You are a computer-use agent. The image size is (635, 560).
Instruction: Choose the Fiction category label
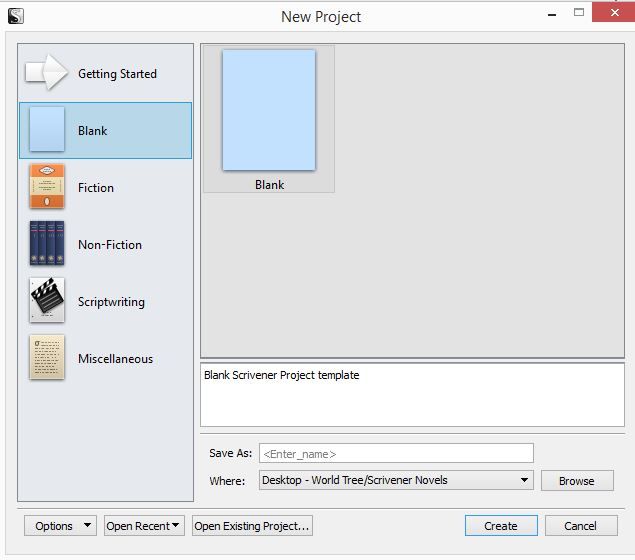click(x=96, y=188)
